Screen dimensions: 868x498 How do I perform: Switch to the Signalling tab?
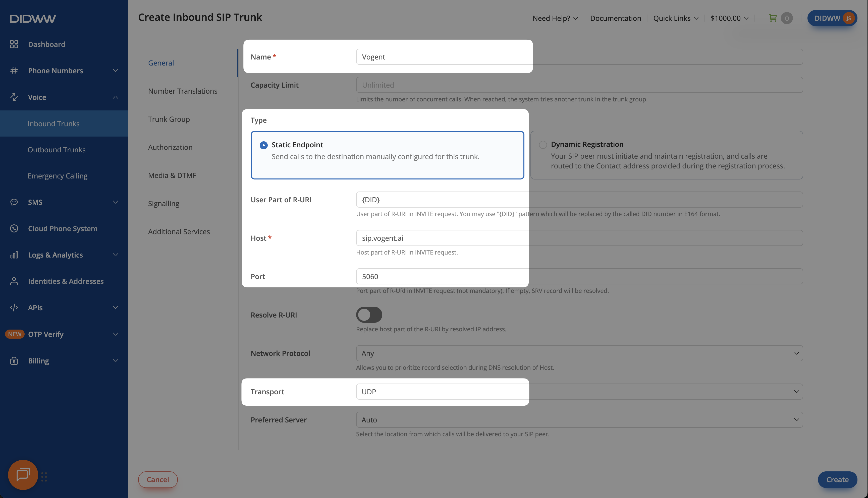(x=164, y=204)
